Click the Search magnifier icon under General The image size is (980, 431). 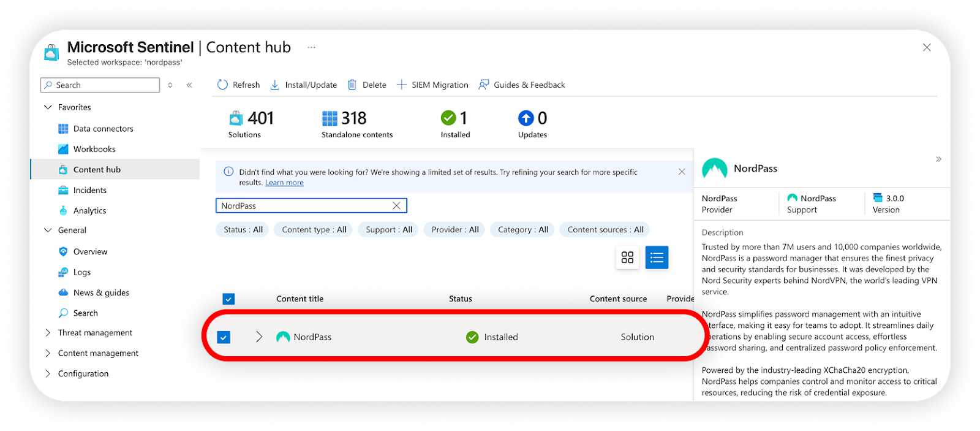pos(63,313)
